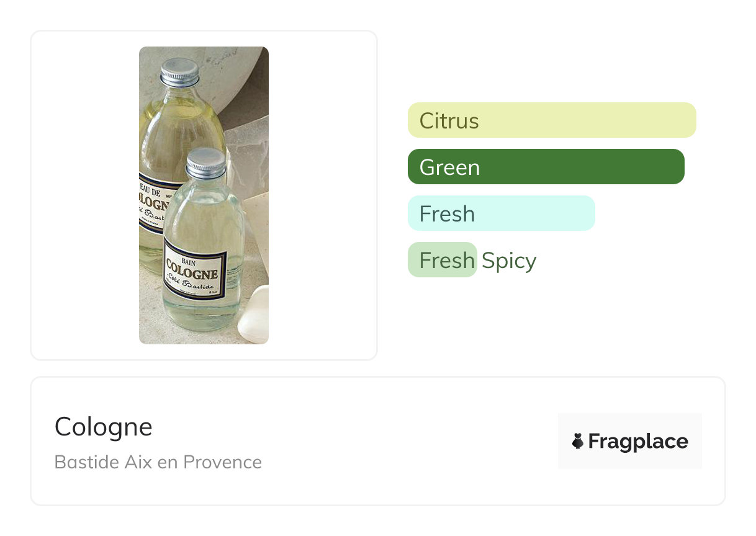Click the light green Fresh Spicy bar fill

pos(442,260)
